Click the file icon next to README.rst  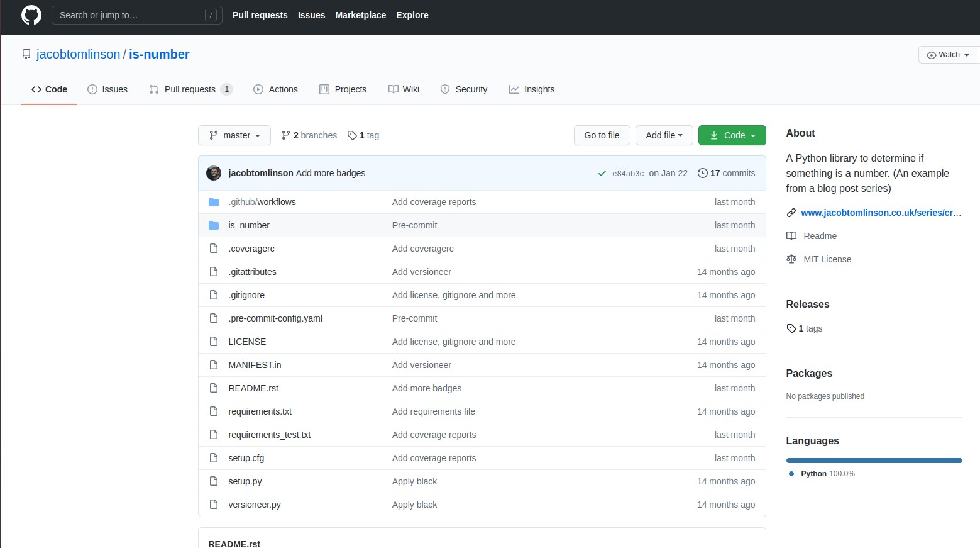pos(214,388)
